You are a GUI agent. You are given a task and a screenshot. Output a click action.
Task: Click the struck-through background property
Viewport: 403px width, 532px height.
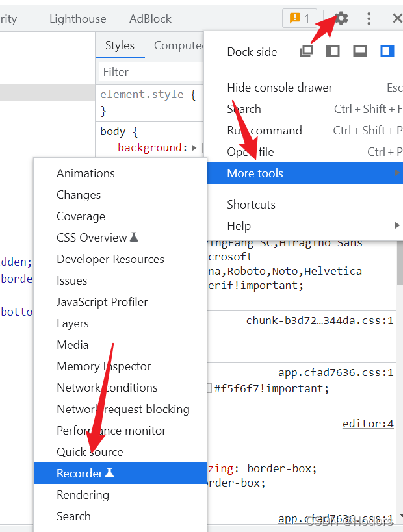[149, 148]
